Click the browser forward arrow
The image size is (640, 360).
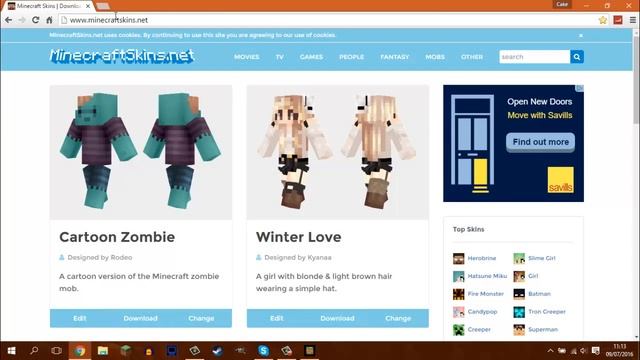point(22,20)
